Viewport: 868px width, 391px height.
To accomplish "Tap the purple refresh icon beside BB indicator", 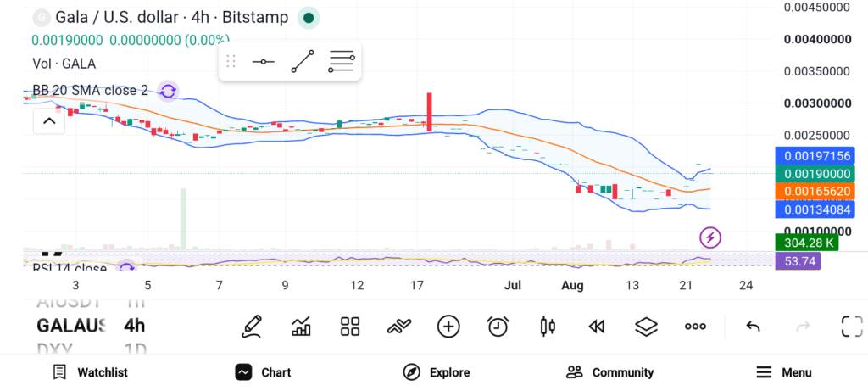I will coord(168,91).
